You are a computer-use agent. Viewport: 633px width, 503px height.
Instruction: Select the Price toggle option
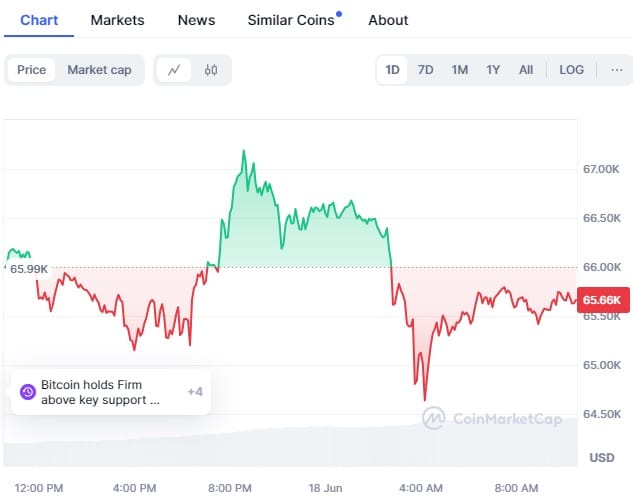(x=31, y=70)
